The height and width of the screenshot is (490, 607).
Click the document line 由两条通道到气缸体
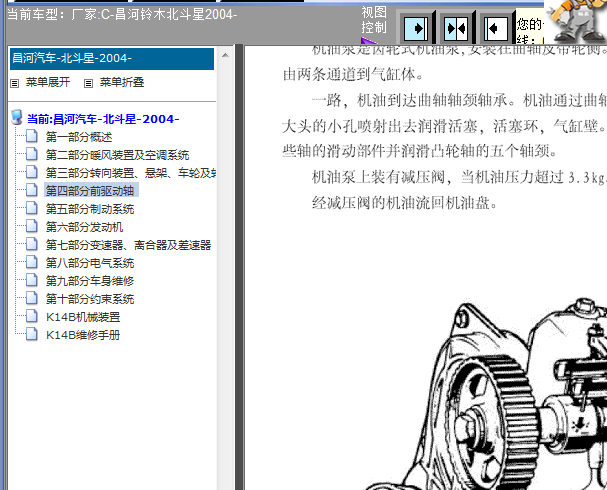point(353,74)
